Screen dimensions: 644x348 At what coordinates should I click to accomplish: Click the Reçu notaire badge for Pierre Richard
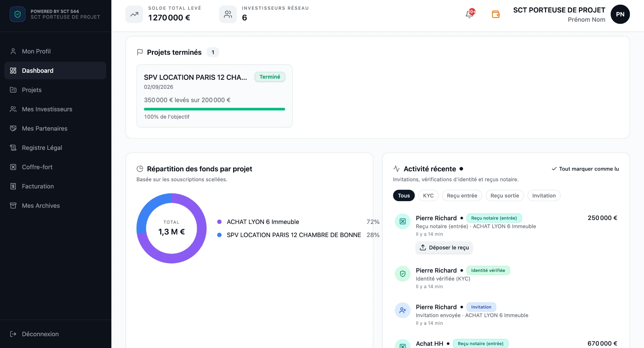[494, 218]
